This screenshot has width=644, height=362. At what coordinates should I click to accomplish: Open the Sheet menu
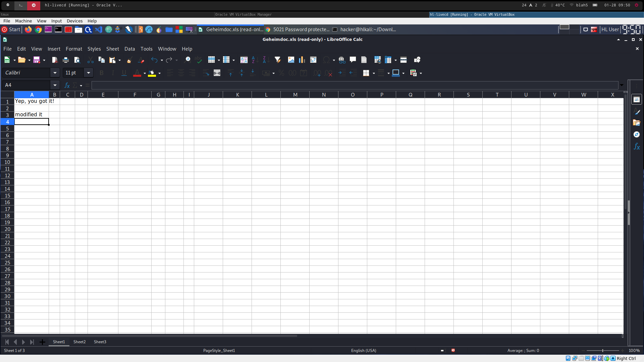[x=112, y=49]
